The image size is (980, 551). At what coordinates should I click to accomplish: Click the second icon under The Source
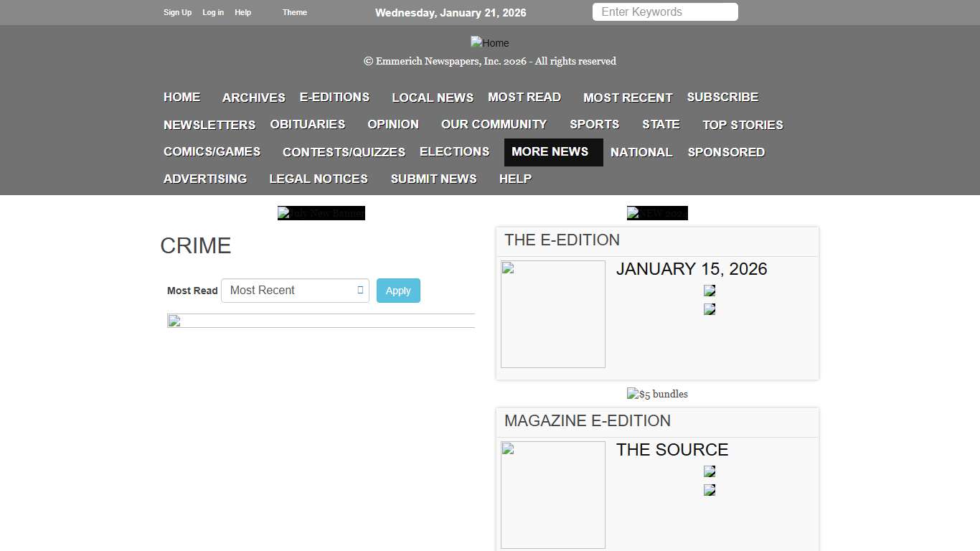tap(710, 490)
